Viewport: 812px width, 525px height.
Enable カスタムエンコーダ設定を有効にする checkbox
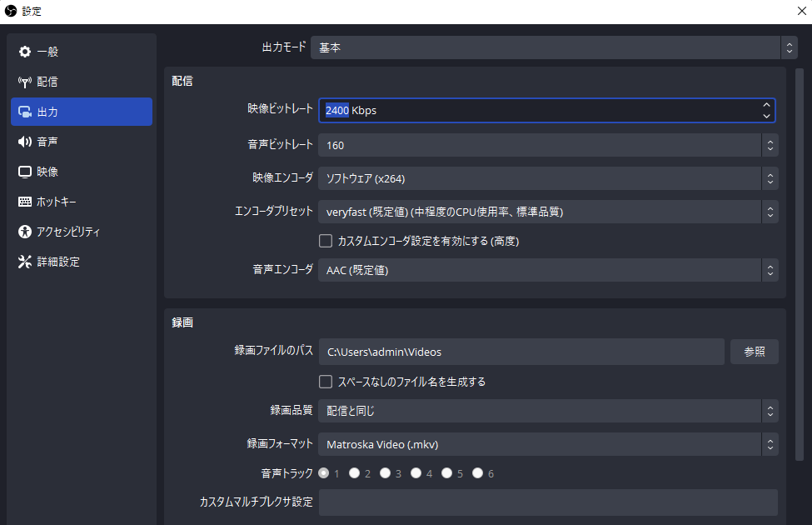click(326, 240)
